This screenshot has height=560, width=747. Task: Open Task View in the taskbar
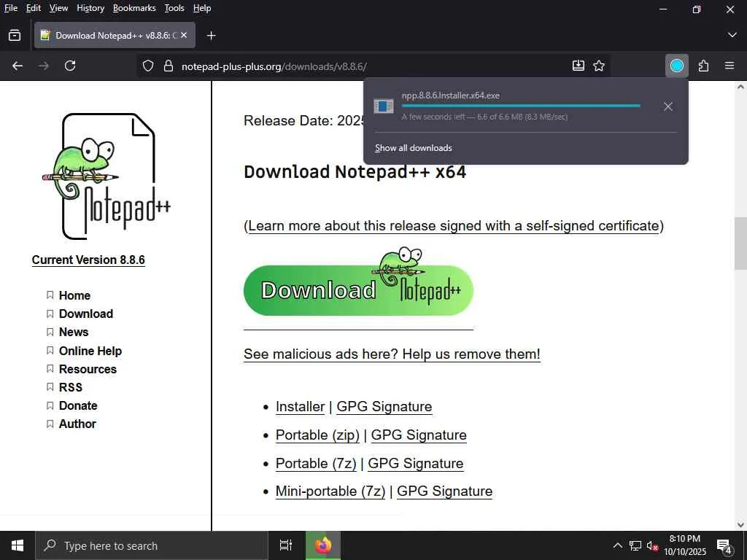pyautogui.click(x=285, y=545)
